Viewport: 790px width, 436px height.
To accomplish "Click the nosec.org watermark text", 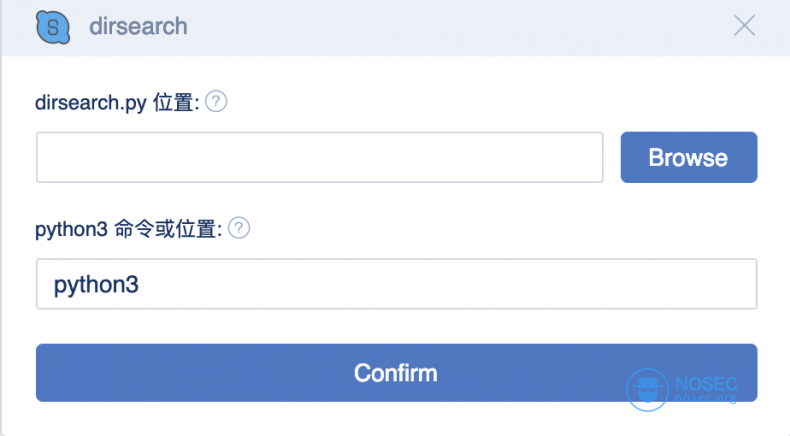I will pyautogui.click(x=706, y=398).
